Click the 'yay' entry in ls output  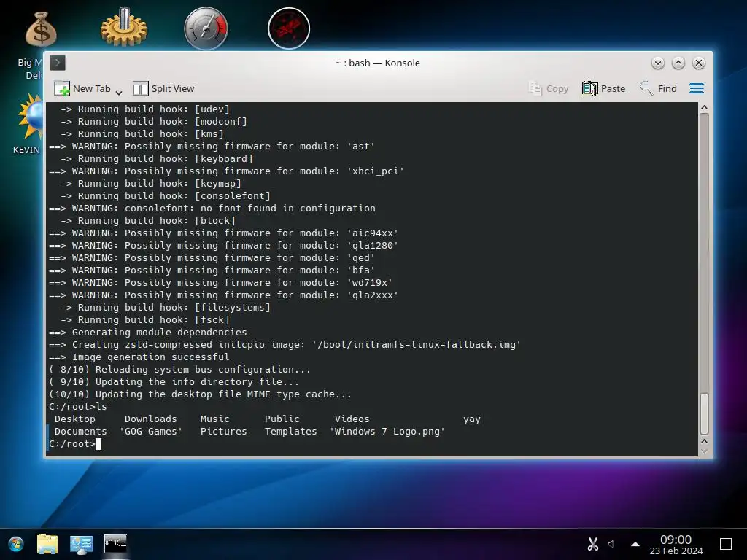(x=472, y=419)
